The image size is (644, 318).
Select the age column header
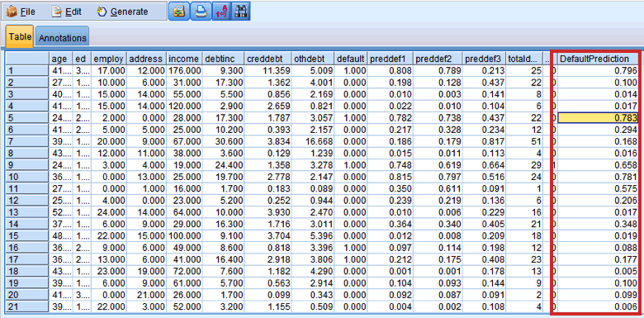[61, 59]
